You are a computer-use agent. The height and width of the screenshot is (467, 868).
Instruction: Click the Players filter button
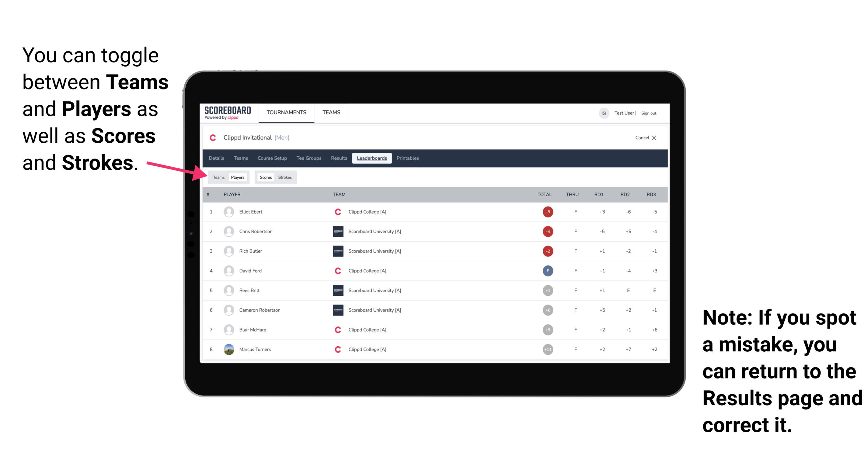point(237,177)
